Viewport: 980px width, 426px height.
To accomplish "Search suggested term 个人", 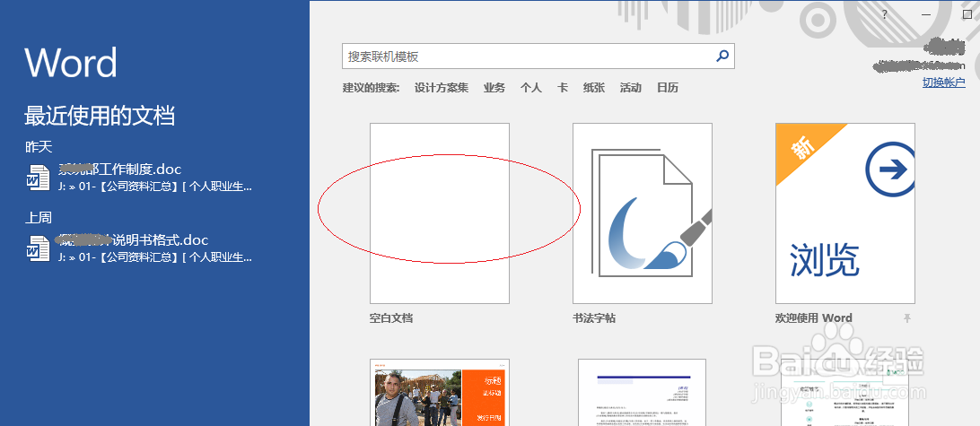I will pos(530,88).
